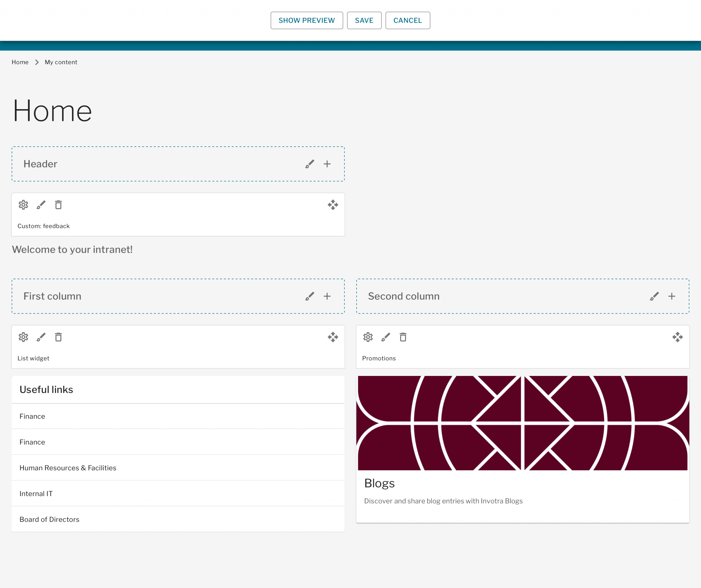Delete the Custom: feedback widget

[x=58, y=205]
